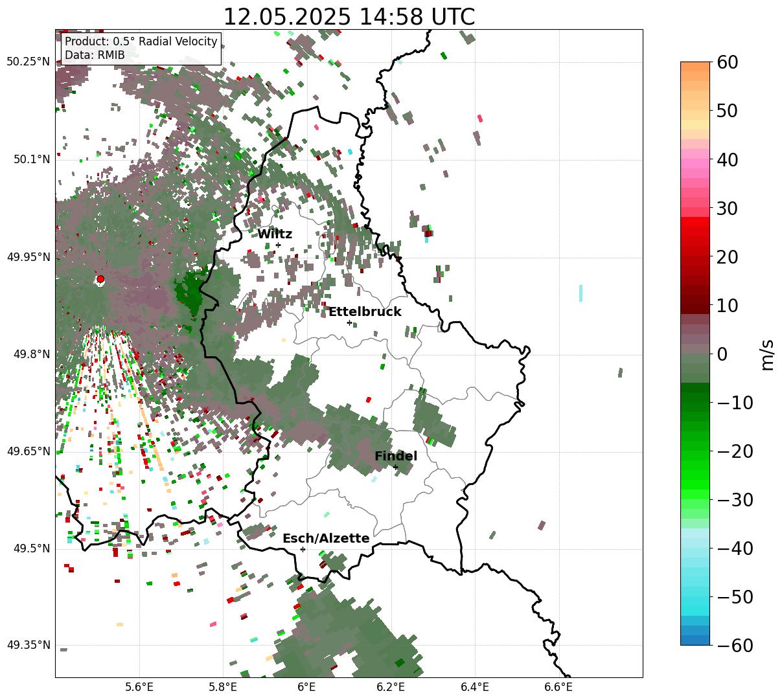Click the 50.25°N latitude label

[28, 62]
